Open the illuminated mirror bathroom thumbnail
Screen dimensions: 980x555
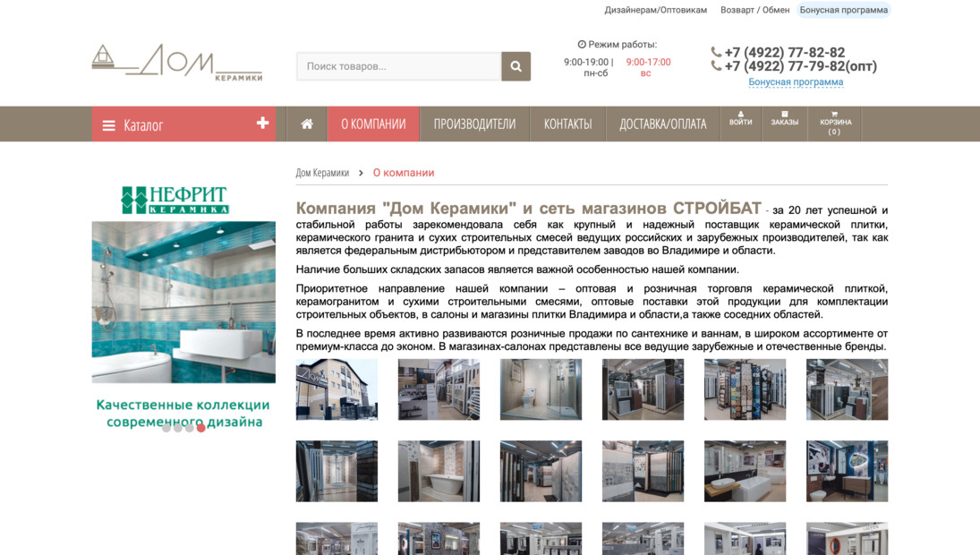(847, 471)
